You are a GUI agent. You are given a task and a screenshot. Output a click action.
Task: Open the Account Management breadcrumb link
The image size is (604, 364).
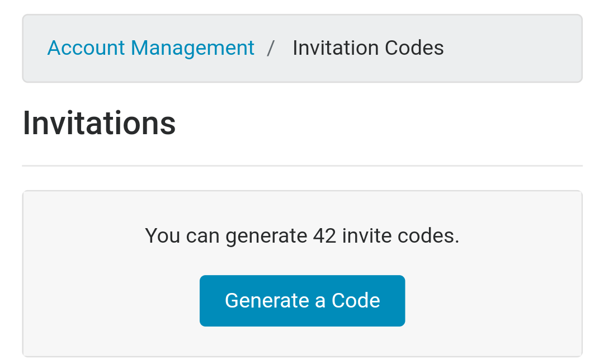[x=150, y=48]
